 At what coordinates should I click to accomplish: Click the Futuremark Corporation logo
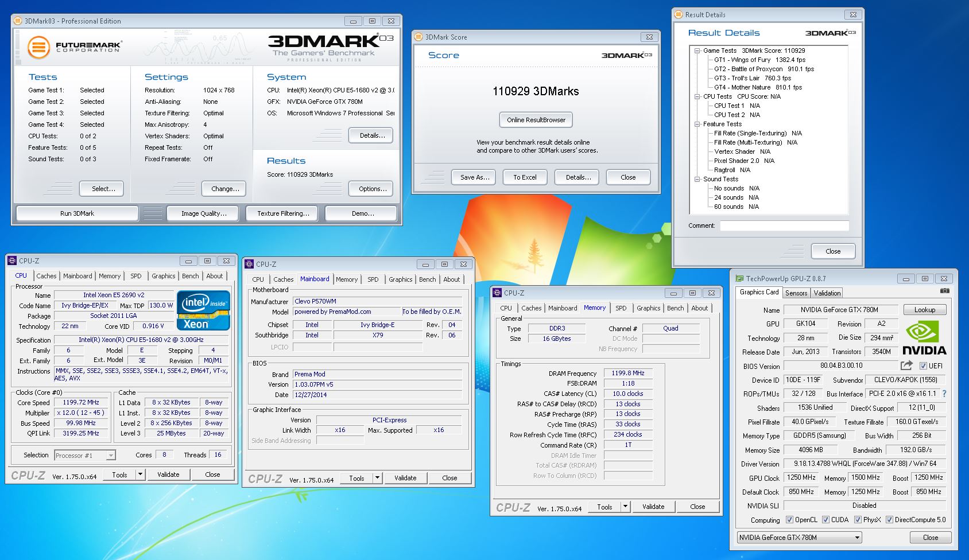click(x=75, y=46)
